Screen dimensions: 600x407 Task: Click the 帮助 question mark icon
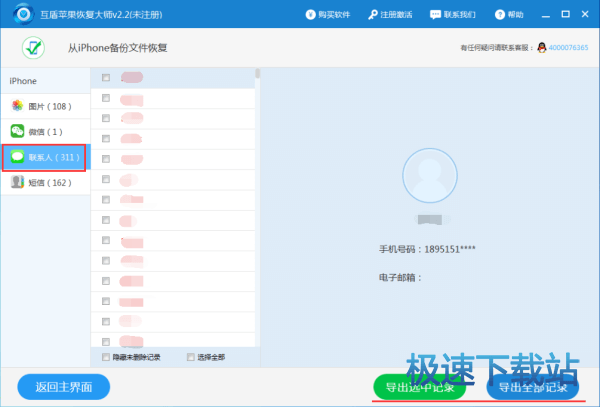(500, 15)
